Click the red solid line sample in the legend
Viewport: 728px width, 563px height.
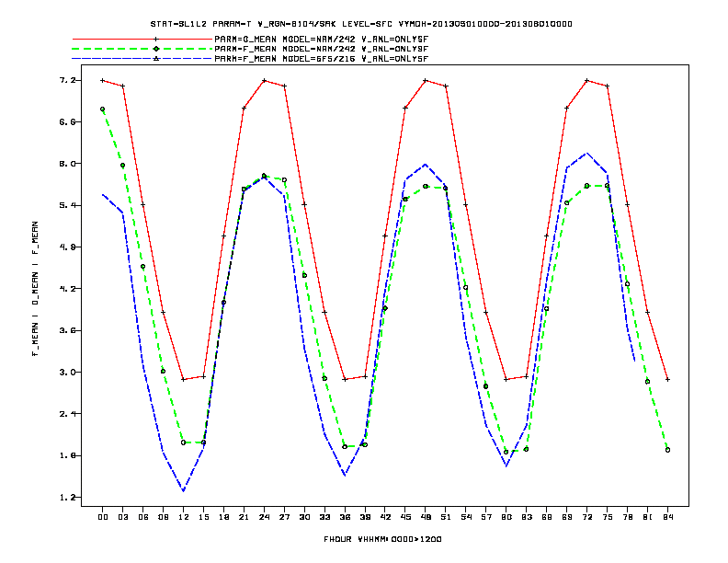click(142, 40)
